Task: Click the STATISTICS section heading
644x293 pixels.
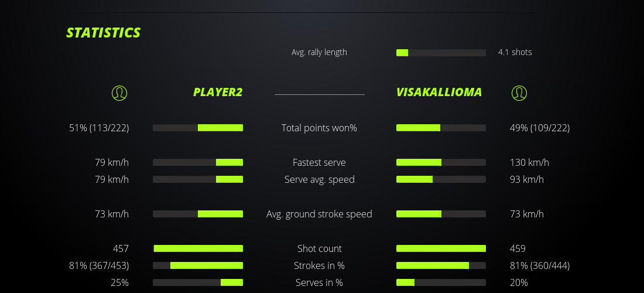Action: [104, 33]
